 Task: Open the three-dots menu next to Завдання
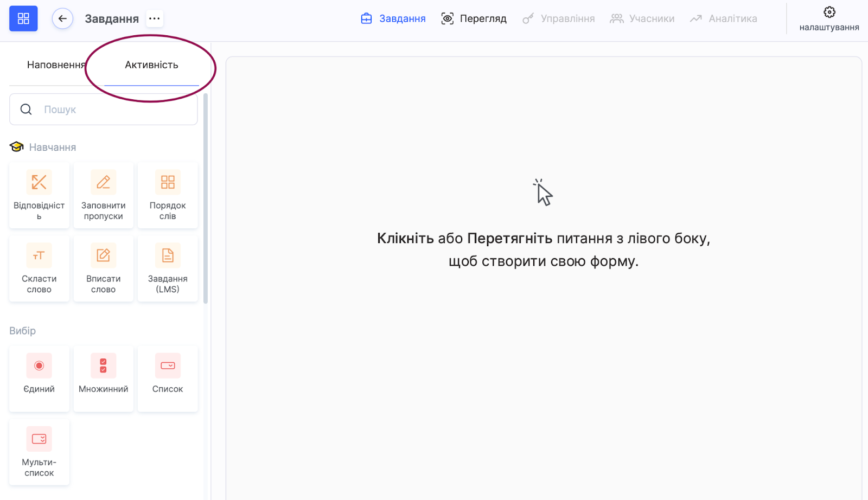click(x=155, y=18)
